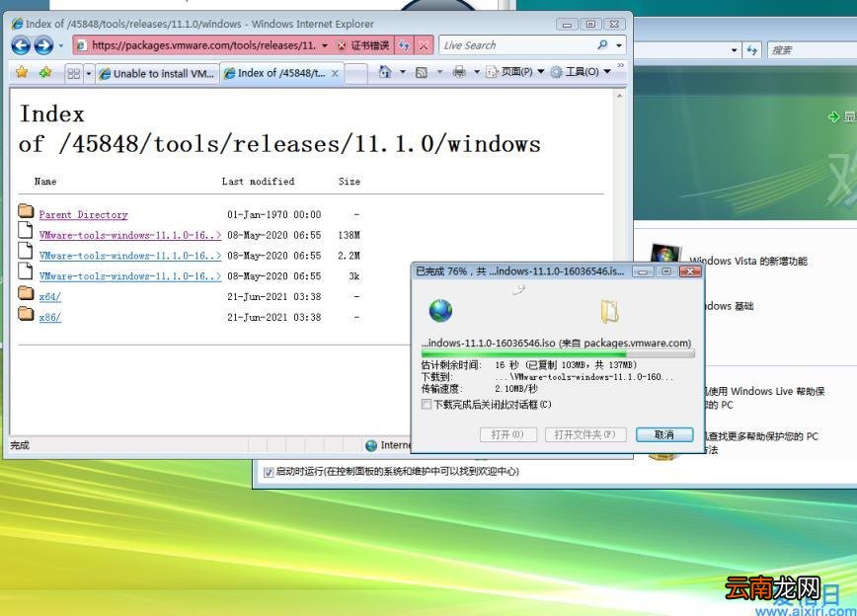Start search with the magnifier icon
Image resolution: width=857 pixels, height=616 pixels.
tap(603, 44)
